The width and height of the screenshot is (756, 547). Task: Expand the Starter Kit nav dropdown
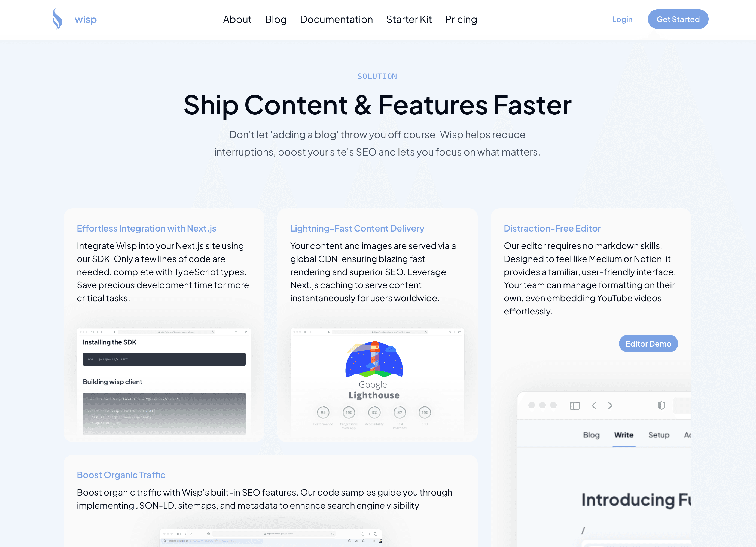tap(409, 19)
